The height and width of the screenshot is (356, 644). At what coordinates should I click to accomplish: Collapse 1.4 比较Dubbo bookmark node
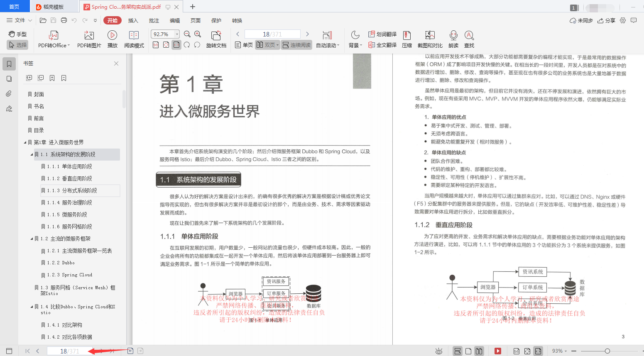coord(32,307)
